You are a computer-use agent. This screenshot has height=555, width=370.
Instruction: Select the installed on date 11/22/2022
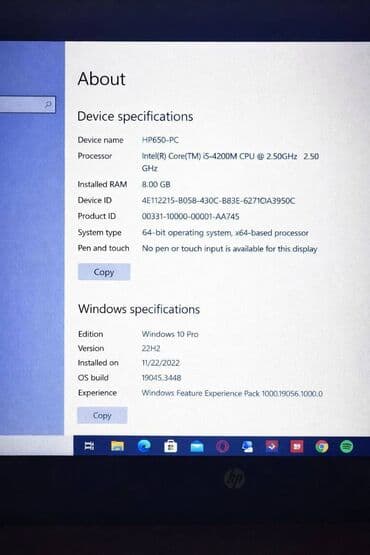pos(161,363)
